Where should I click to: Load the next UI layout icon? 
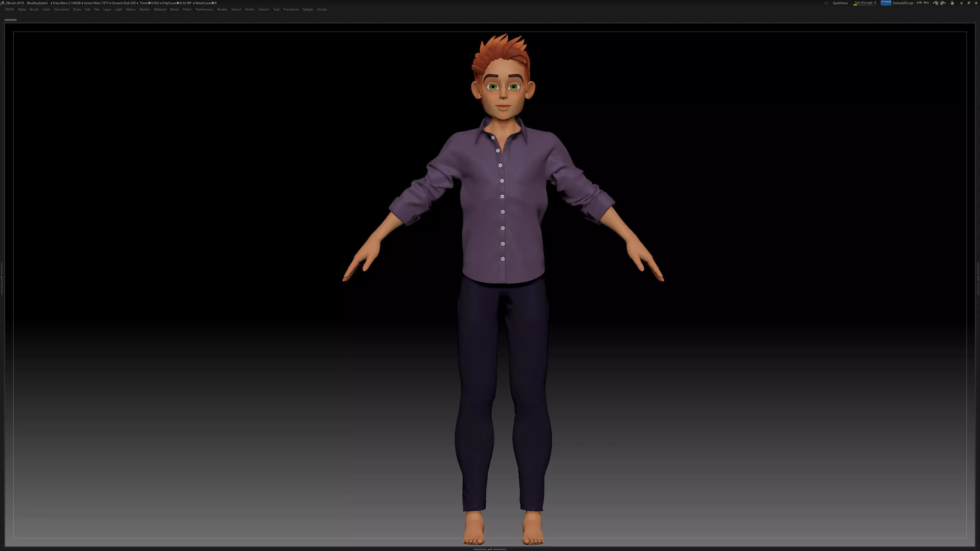[944, 3]
